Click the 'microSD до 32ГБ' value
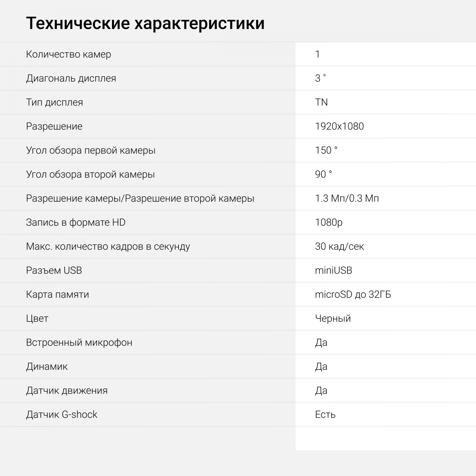Screen dimensions: 476x476 pyautogui.click(x=353, y=294)
